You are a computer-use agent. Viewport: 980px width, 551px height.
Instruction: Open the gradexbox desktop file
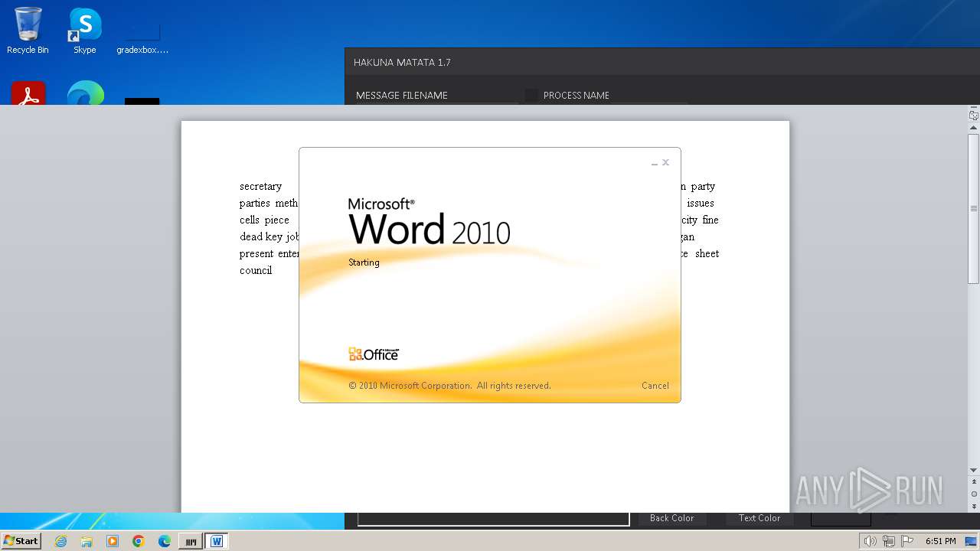pos(142,38)
